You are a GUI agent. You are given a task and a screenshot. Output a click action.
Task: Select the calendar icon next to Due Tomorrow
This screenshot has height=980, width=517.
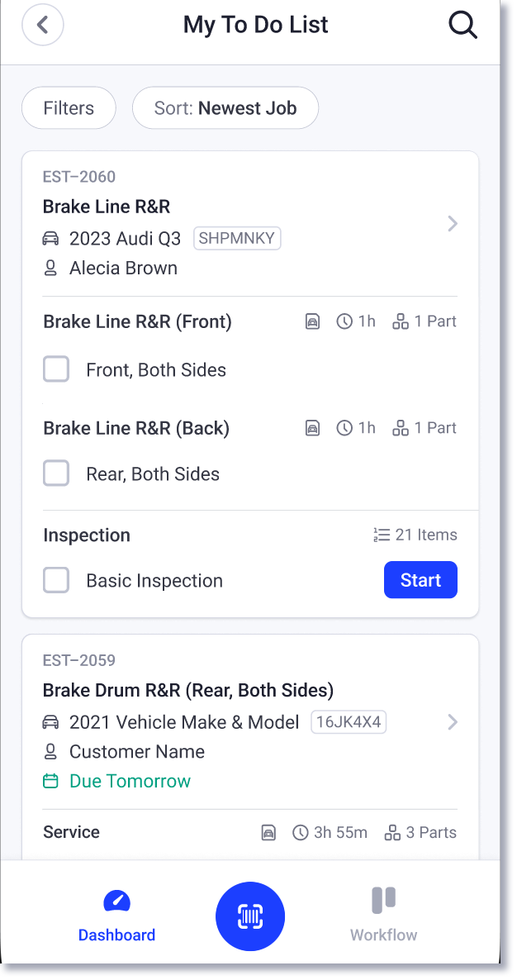coord(51,781)
